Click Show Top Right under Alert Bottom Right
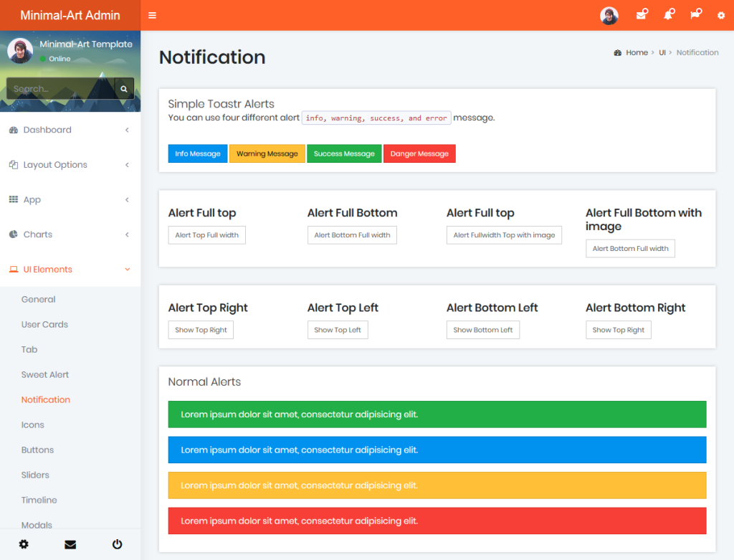This screenshot has height=560, width=734. pyautogui.click(x=619, y=330)
